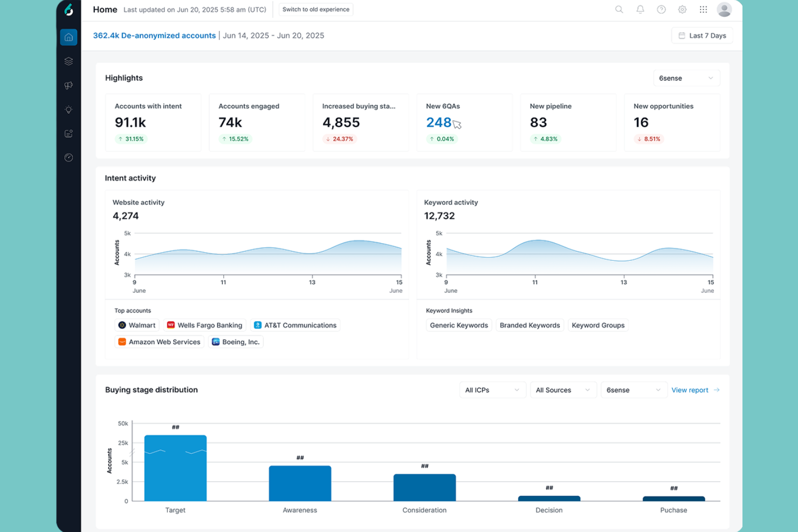The height and width of the screenshot is (532, 798).
Task: Open the All ICPs dropdown
Action: click(492, 390)
